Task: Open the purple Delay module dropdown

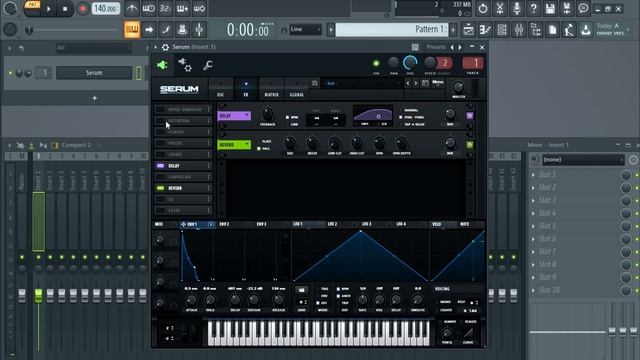Action: [234, 116]
